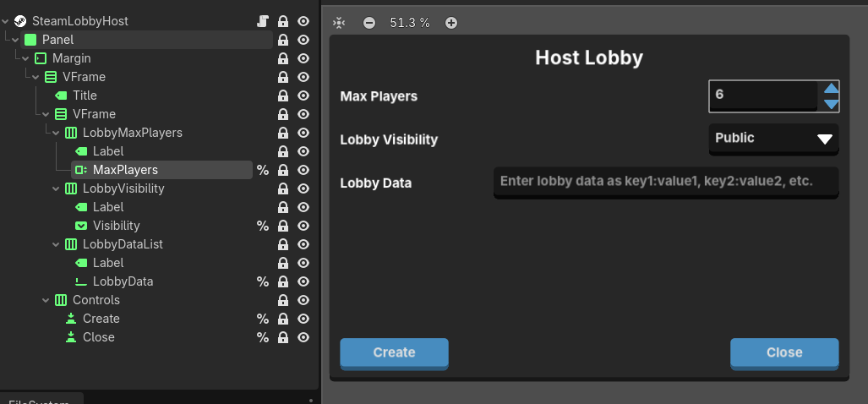
Task: Reset zoom via 51.3 % label
Action: click(x=410, y=23)
